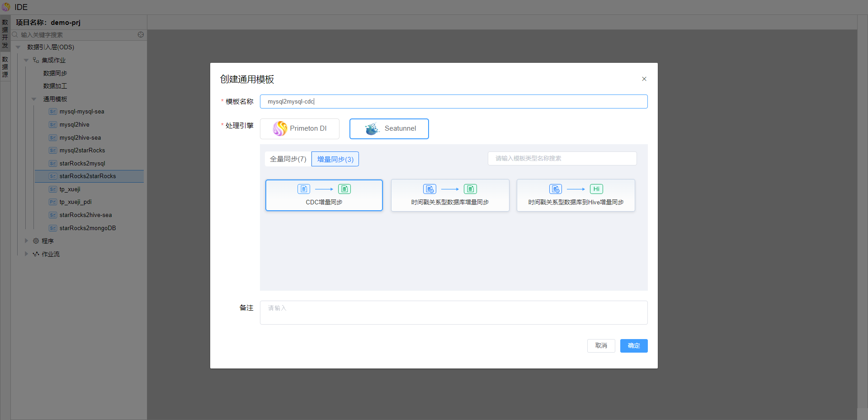This screenshot has height=420, width=868.
Task: Switch to the 增量同步(3) tab
Action: click(335, 159)
